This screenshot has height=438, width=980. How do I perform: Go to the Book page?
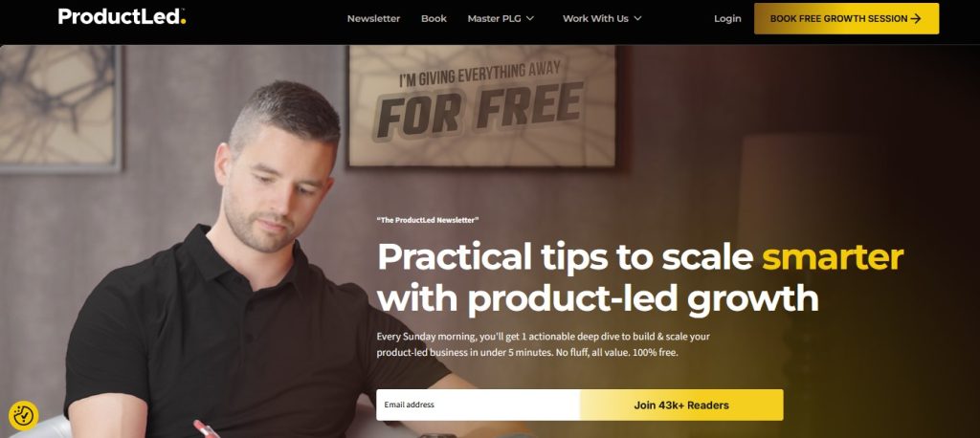point(434,19)
